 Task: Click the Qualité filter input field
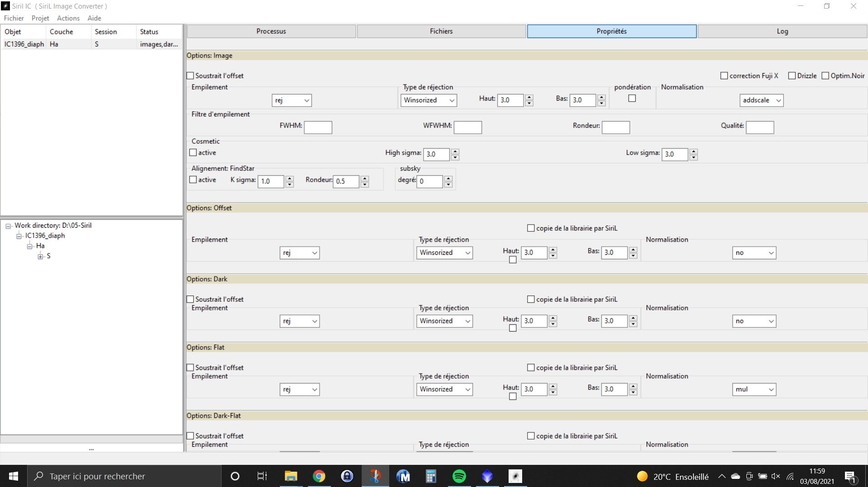click(x=760, y=127)
